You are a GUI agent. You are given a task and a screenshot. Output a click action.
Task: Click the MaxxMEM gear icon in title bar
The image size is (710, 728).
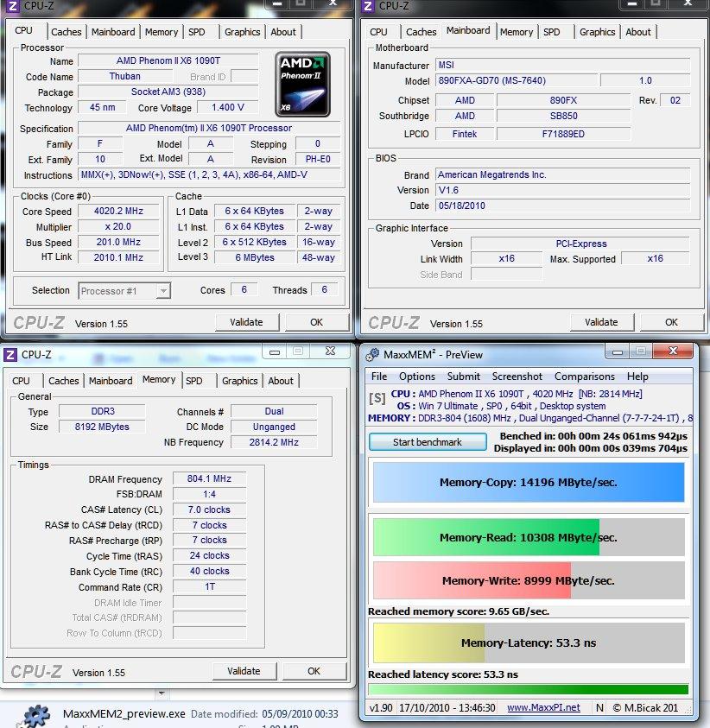[x=372, y=355]
